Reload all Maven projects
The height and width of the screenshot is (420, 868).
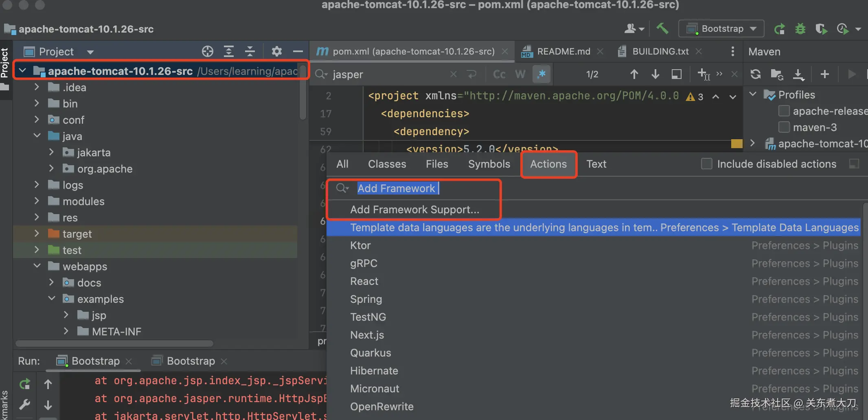[x=756, y=74]
